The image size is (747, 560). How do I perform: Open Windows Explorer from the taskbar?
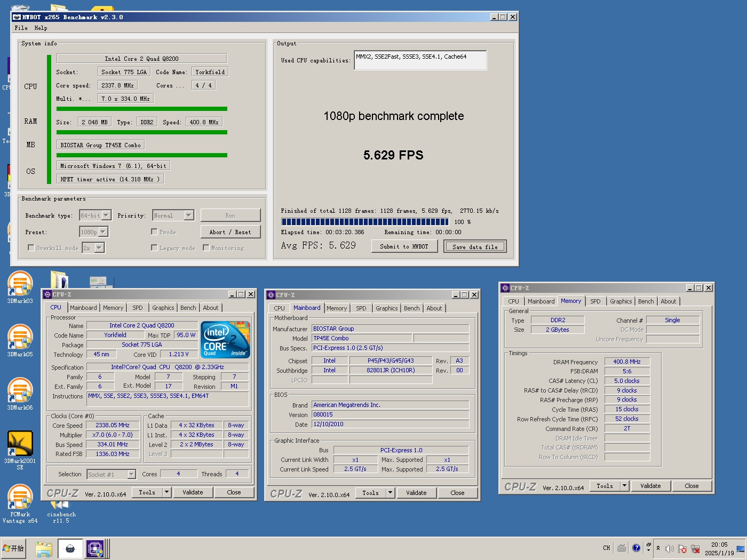tap(44, 549)
